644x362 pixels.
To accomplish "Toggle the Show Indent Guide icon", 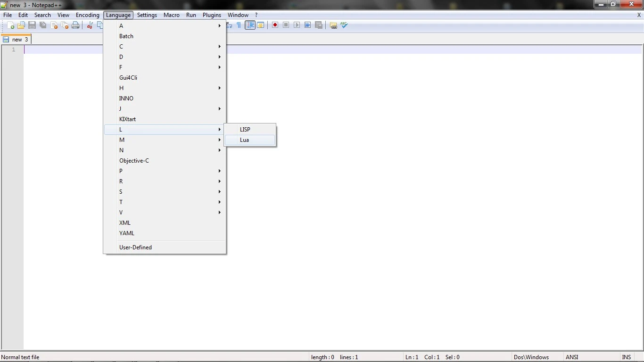I will click(250, 25).
